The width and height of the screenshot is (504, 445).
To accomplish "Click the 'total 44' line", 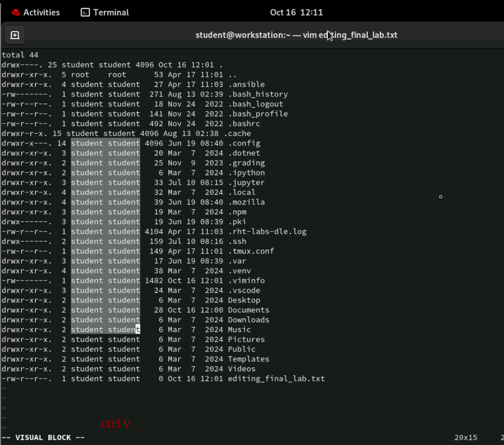I will click(x=20, y=55).
